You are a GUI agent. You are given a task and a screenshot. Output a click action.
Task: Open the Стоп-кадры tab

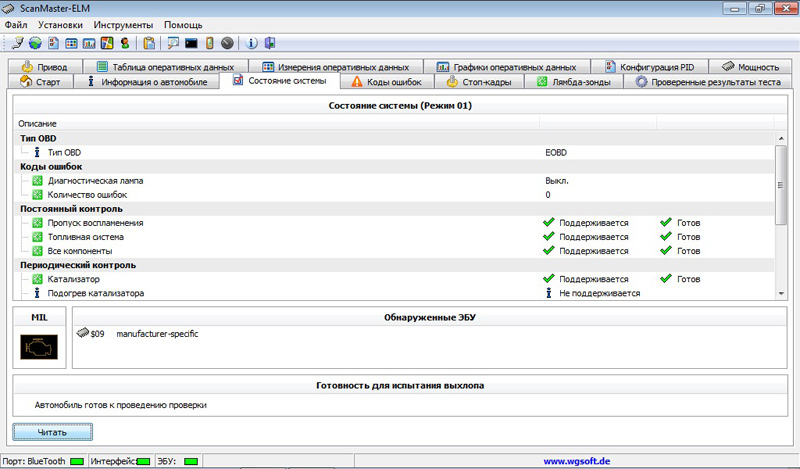point(479,82)
